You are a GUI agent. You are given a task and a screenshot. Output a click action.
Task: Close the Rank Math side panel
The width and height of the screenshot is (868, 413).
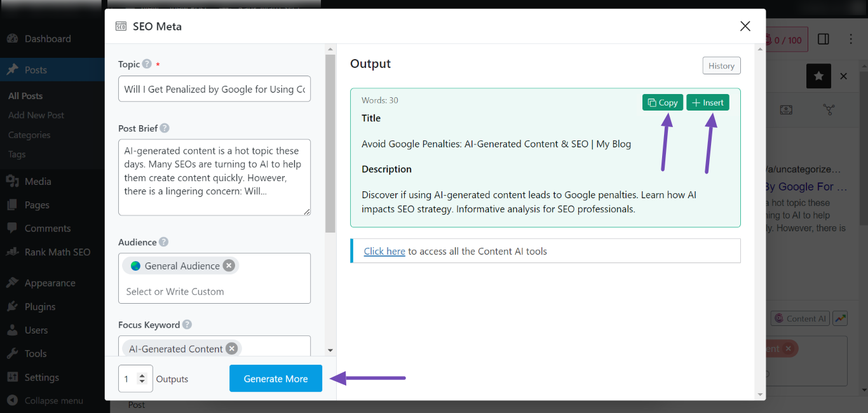click(843, 76)
